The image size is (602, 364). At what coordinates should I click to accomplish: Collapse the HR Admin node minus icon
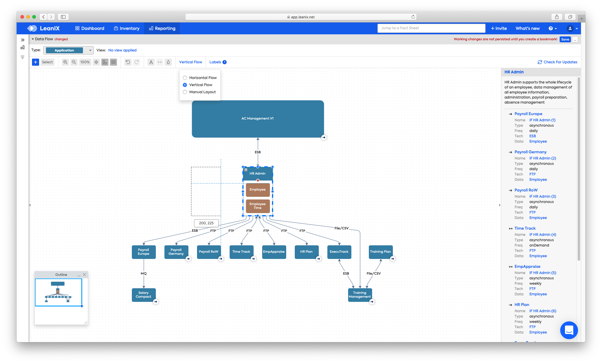point(246,170)
